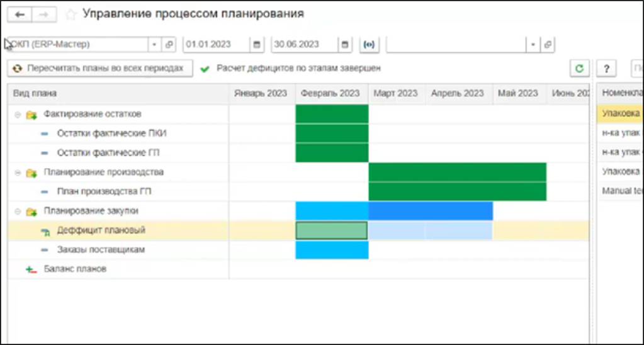Select the Заказы поставщикам plan row
644x345 pixels.
[101, 250]
